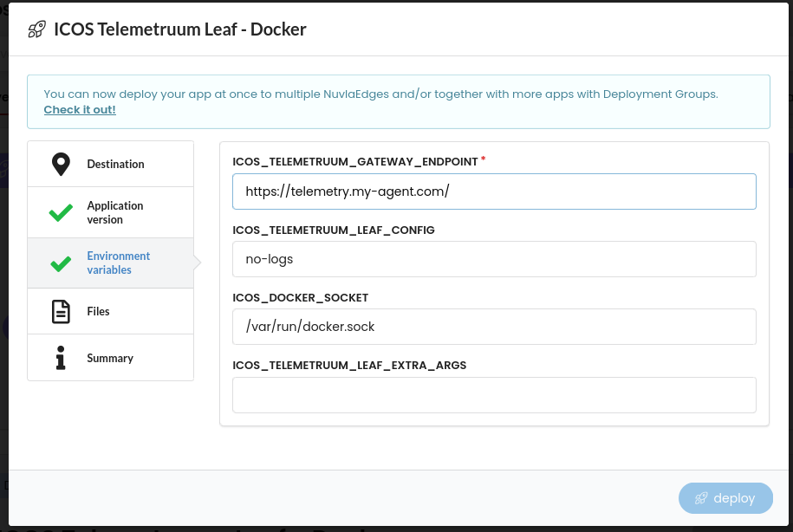Focus the ICOS_TELEMETRUUM_GATEWAY_ENDPOINT input field
The image size is (793, 532).
tap(494, 191)
